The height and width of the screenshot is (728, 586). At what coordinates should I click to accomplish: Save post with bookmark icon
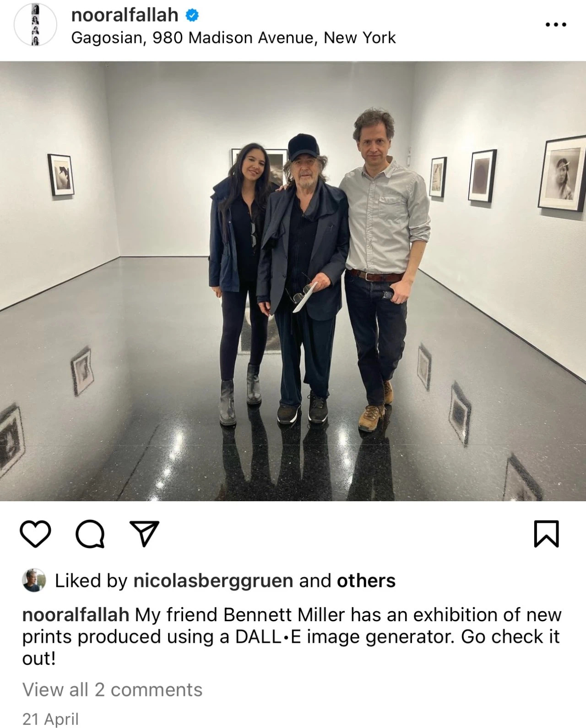[547, 534]
